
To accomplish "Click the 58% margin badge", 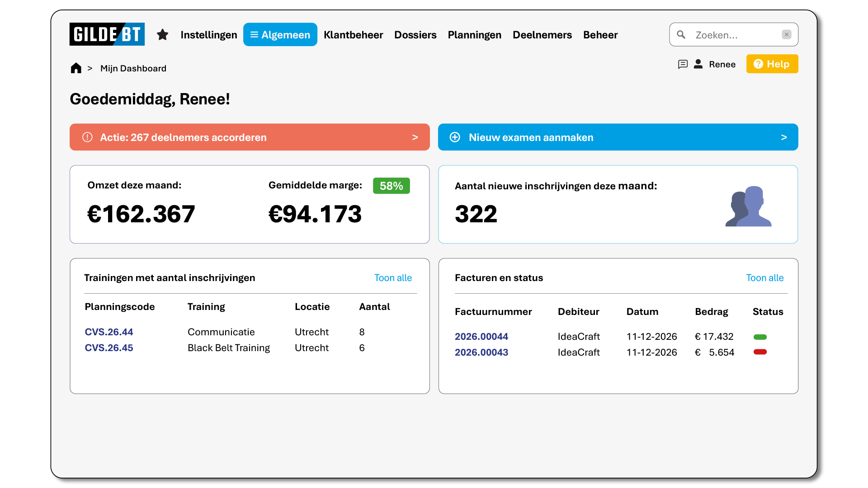I will [392, 186].
